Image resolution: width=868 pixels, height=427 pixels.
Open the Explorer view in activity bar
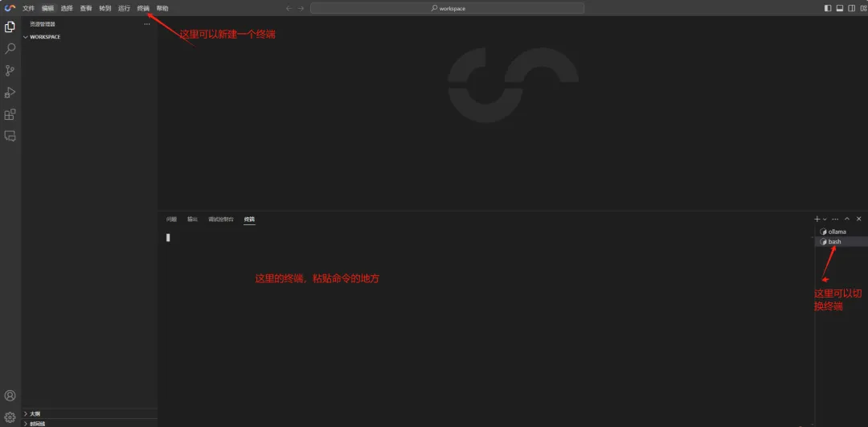click(10, 27)
